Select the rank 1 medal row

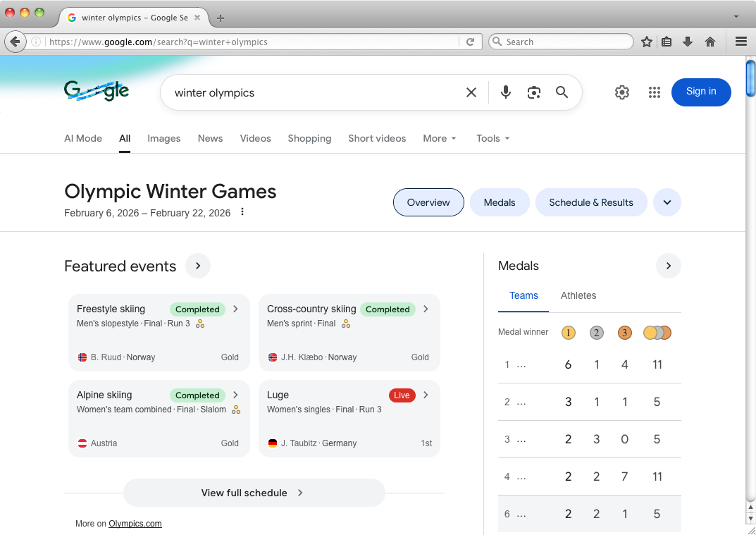(589, 364)
